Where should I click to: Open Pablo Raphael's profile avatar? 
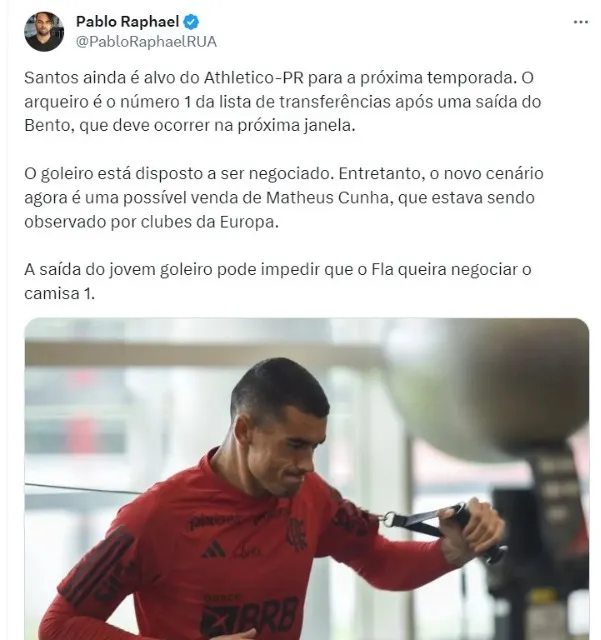[44, 31]
